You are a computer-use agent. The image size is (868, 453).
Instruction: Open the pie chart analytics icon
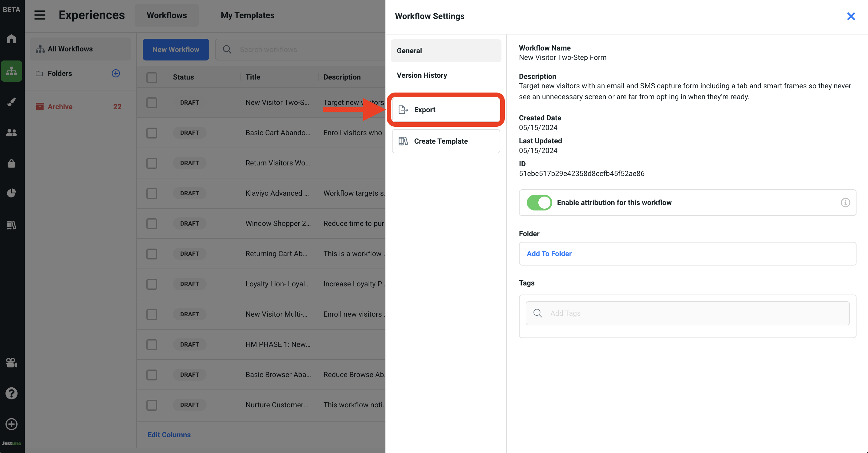(x=11, y=193)
